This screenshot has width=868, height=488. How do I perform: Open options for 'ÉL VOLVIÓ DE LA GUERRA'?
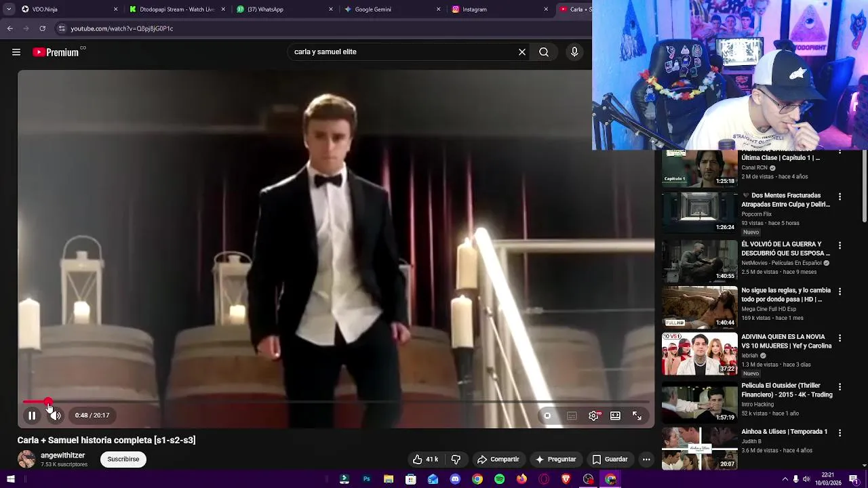tap(840, 245)
